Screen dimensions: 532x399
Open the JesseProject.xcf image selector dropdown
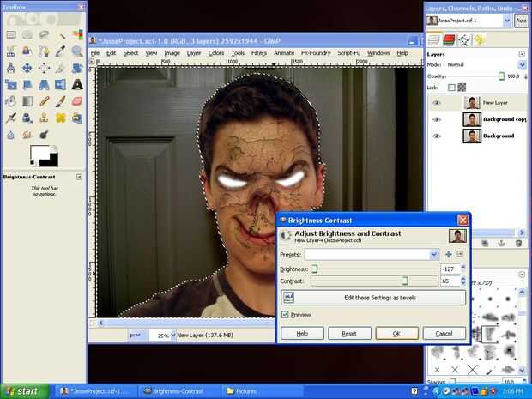pos(507,21)
